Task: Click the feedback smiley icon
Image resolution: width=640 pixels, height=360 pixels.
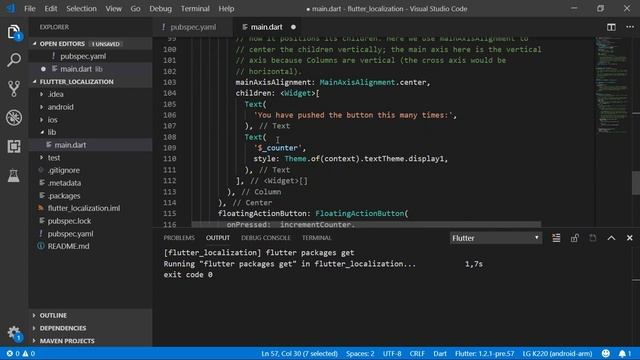Action: point(606,353)
